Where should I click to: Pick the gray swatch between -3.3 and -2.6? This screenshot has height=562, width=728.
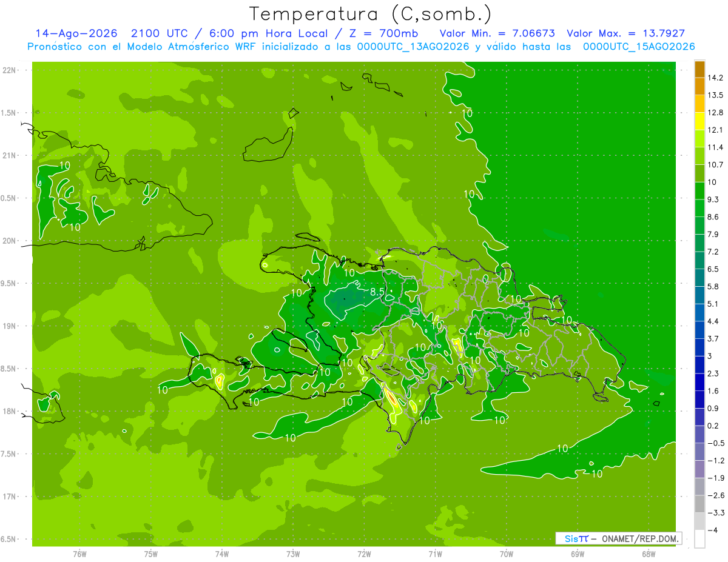point(699,504)
